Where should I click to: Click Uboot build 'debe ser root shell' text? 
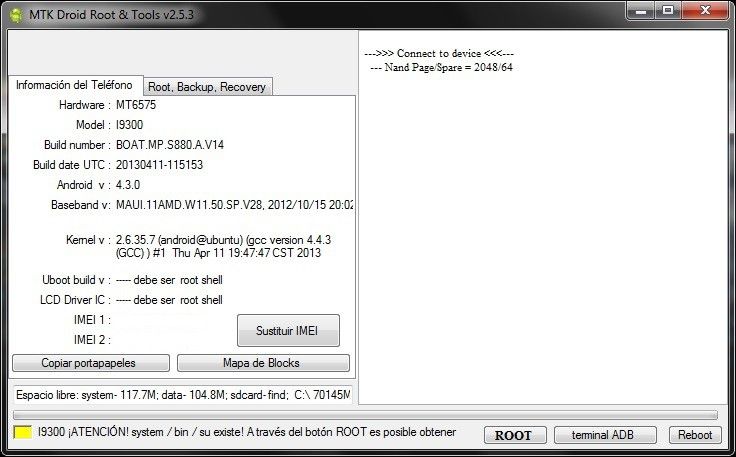[169, 280]
